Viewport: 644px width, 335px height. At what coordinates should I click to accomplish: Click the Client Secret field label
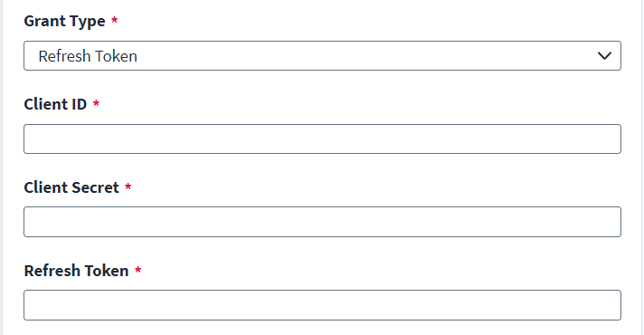click(x=71, y=187)
